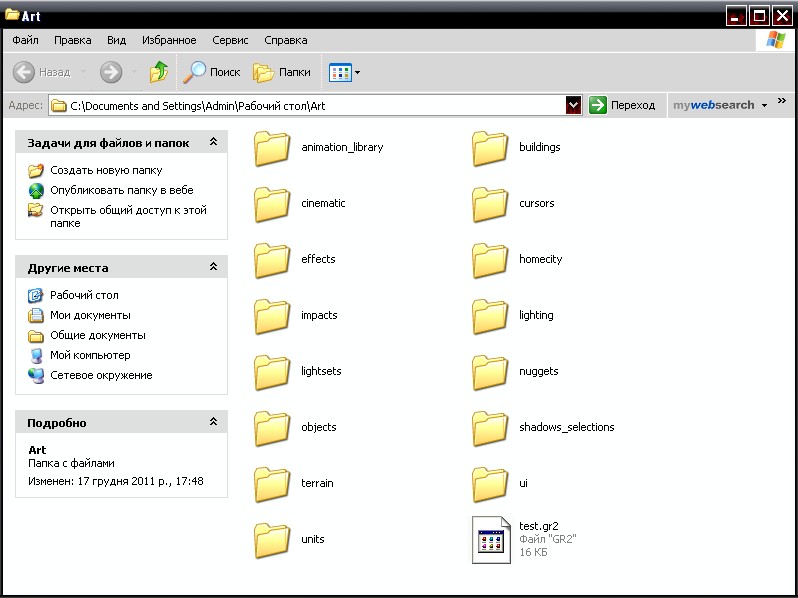Viewport: 798px width, 598px height.
Task: Select the animation_library folder
Action: tap(272, 148)
